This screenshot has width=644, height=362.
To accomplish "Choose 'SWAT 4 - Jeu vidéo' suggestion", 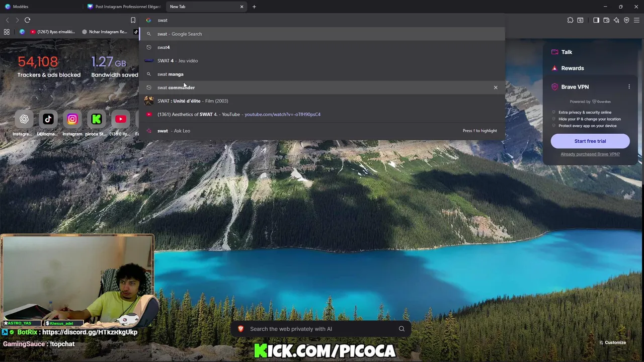I will pyautogui.click(x=322, y=60).
